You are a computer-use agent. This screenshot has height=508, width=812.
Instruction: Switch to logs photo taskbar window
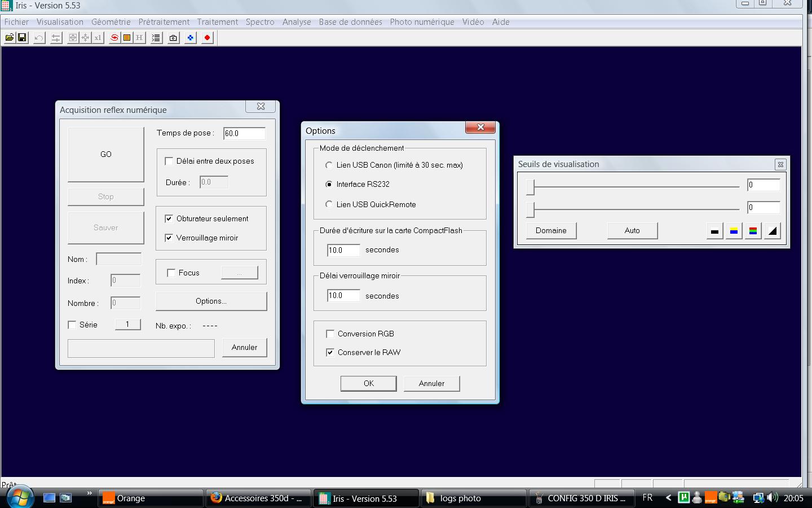474,498
